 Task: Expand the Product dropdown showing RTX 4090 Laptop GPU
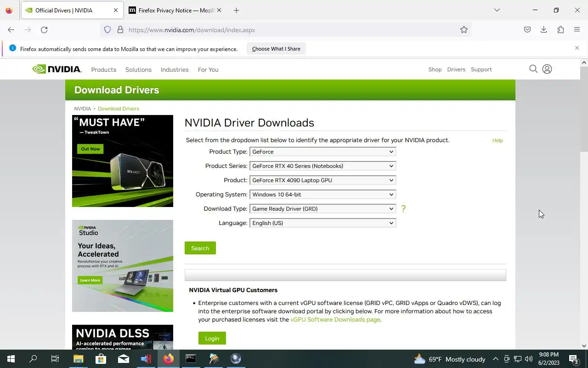click(x=322, y=180)
